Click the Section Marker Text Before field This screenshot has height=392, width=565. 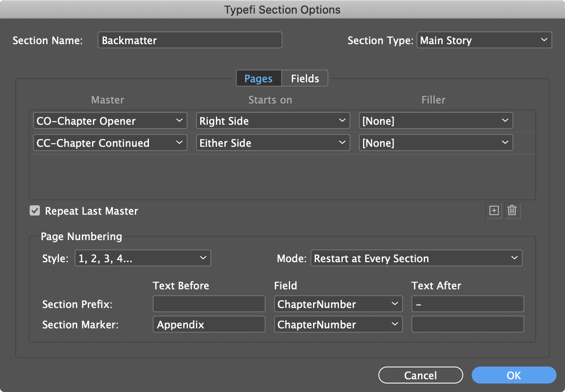tap(209, 325)
